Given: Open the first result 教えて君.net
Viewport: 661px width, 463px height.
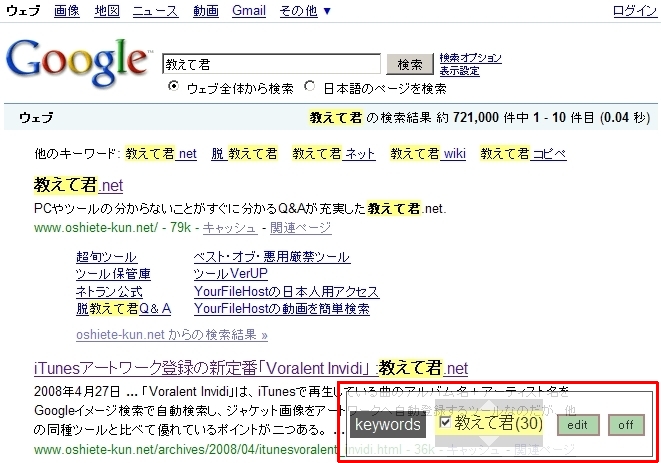Looking at the screenshot, I should 78,185.
